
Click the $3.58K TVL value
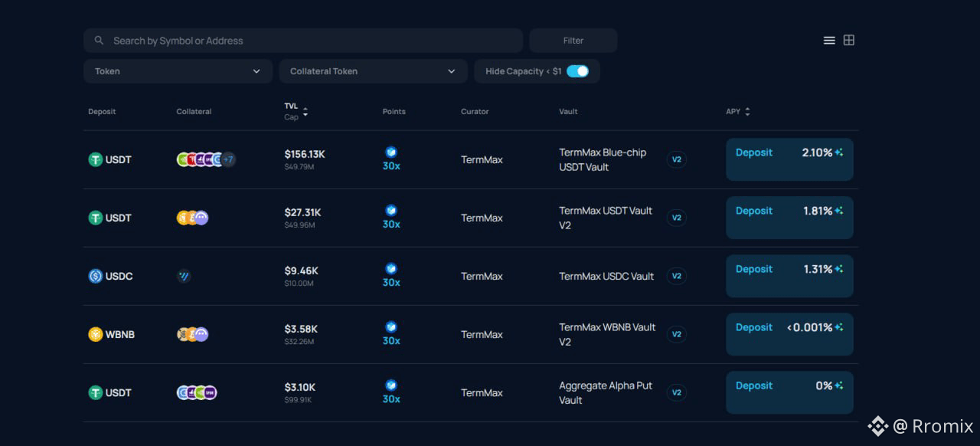click(302, 329)
